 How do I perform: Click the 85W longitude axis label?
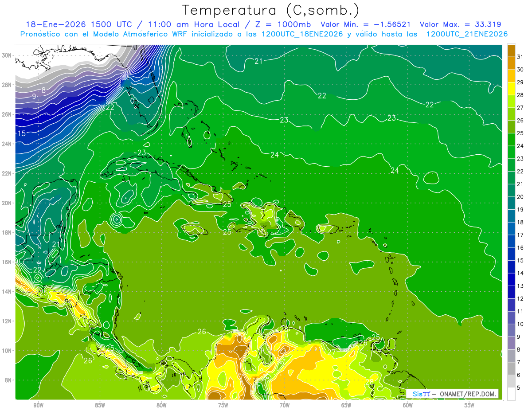100,405
